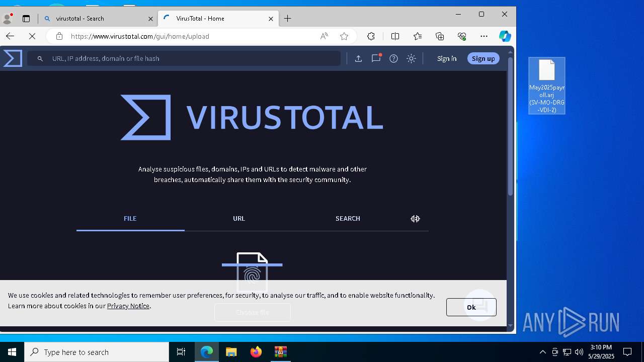
Task: View site information lock icon
Action: pos(59,36)
